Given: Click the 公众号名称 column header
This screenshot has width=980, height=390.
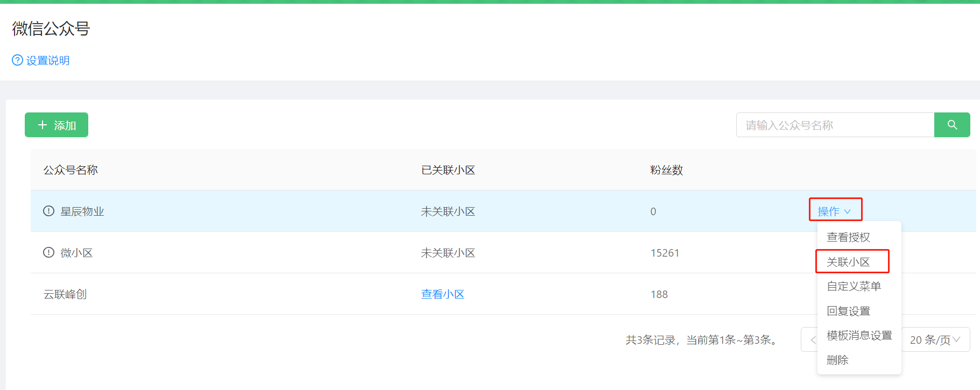Looking at the screenshot, I should 70,170.
